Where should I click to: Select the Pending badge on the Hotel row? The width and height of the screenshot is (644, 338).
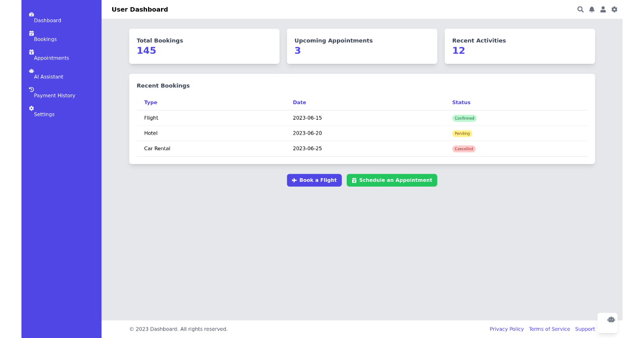(462, 133)
